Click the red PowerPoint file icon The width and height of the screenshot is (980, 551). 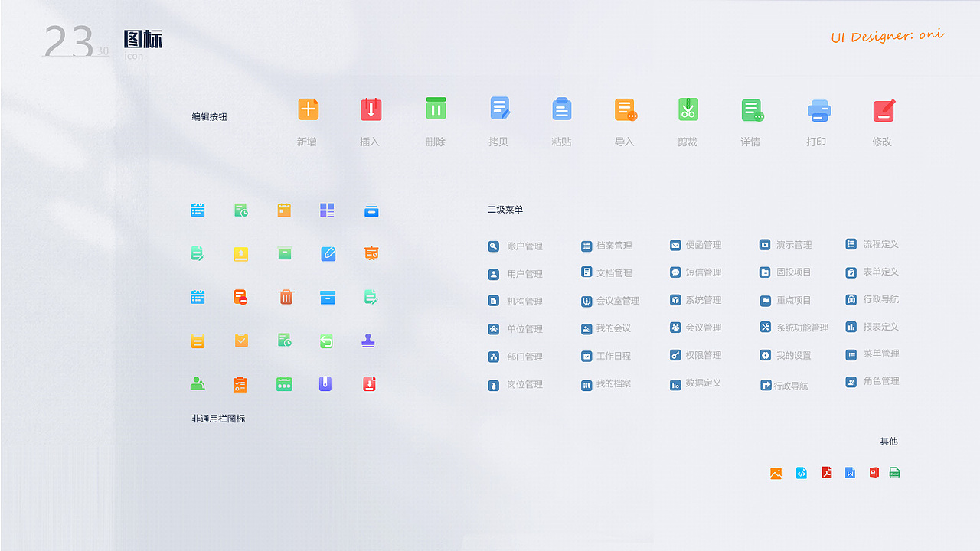(874, 472)
